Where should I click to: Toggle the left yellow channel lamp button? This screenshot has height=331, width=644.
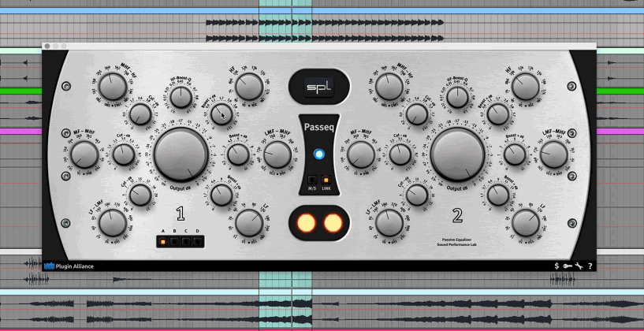point(307,223)
